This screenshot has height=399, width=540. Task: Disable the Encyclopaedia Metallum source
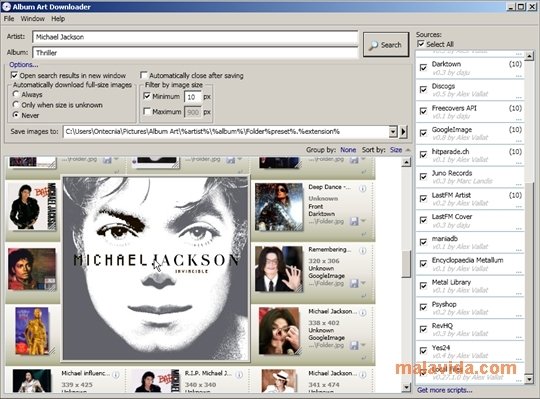(x=424, y=264)
